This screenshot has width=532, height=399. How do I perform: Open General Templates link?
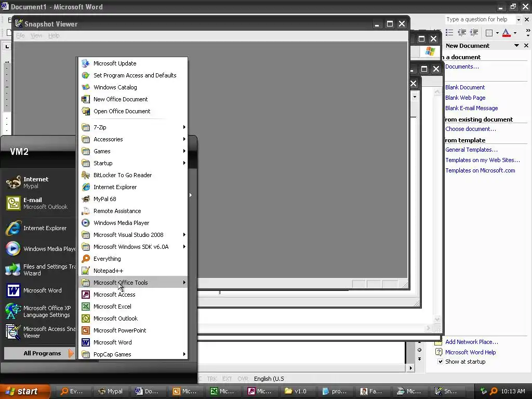[471, 150]
